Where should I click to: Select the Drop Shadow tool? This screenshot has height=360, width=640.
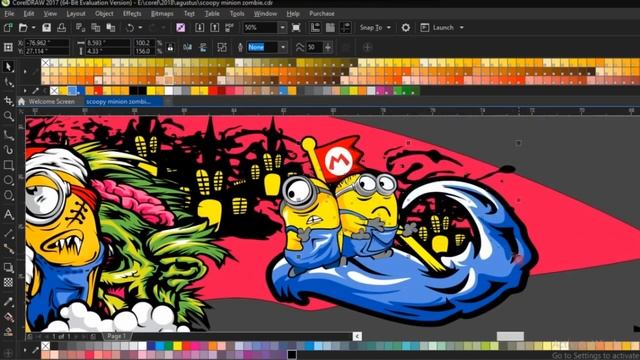[8, 267]
